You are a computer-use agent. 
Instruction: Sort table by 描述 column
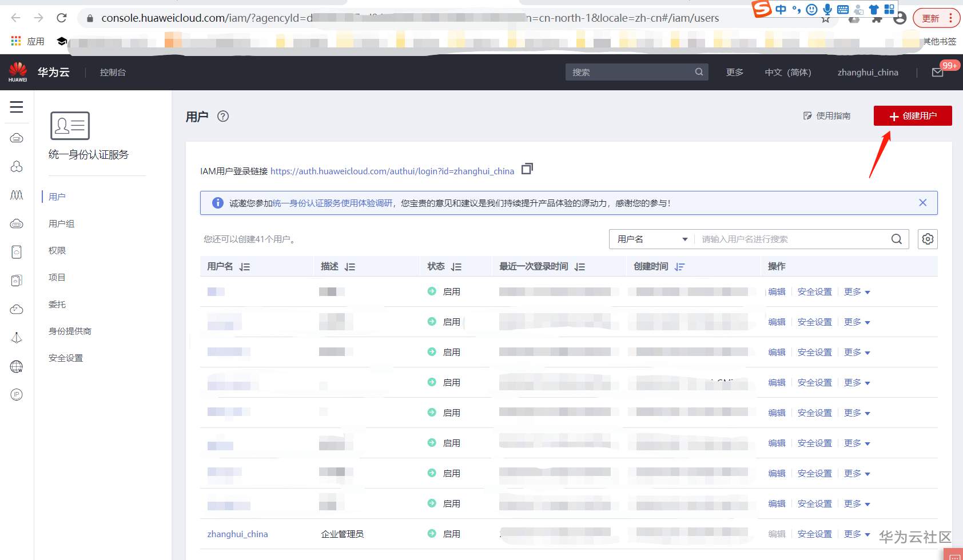[x=350, y=267]
